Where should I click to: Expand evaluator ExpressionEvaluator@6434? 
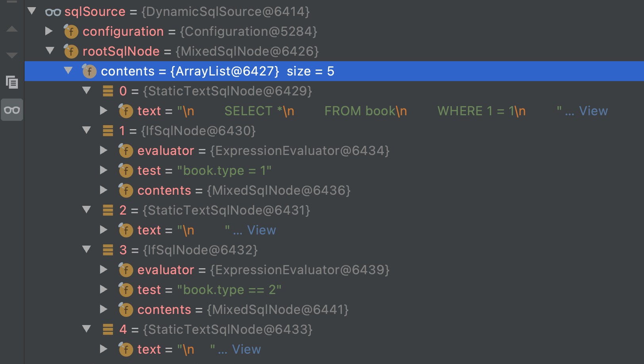pyautogui.click(x=104, y=150)
